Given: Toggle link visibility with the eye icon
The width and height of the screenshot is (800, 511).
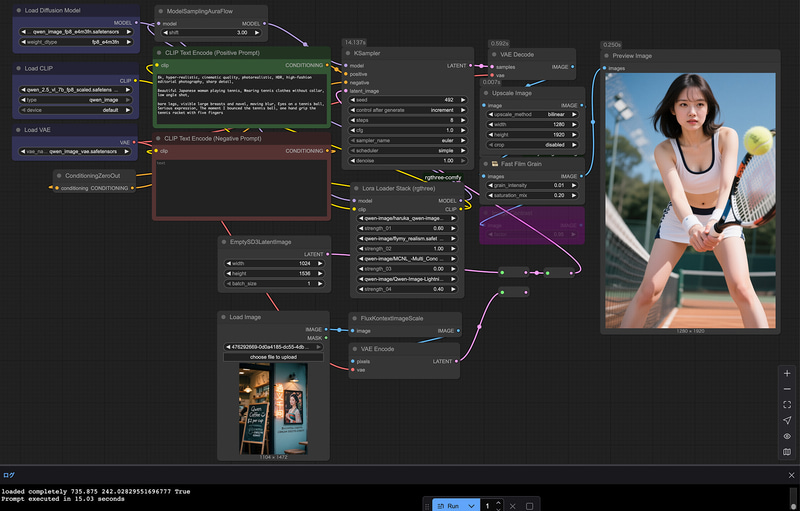Looking at the screenshot, I should tap(787, 436).
